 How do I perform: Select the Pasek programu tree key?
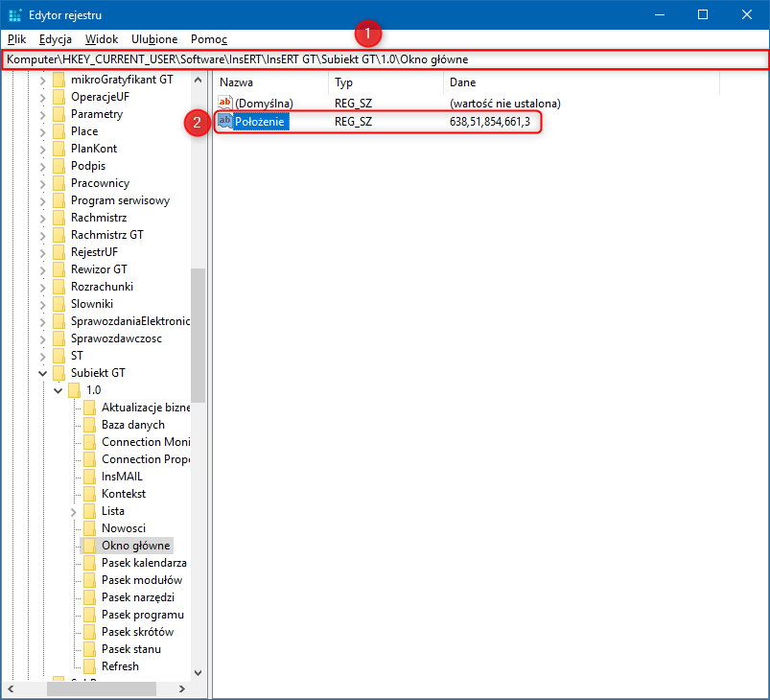(143, 615)
